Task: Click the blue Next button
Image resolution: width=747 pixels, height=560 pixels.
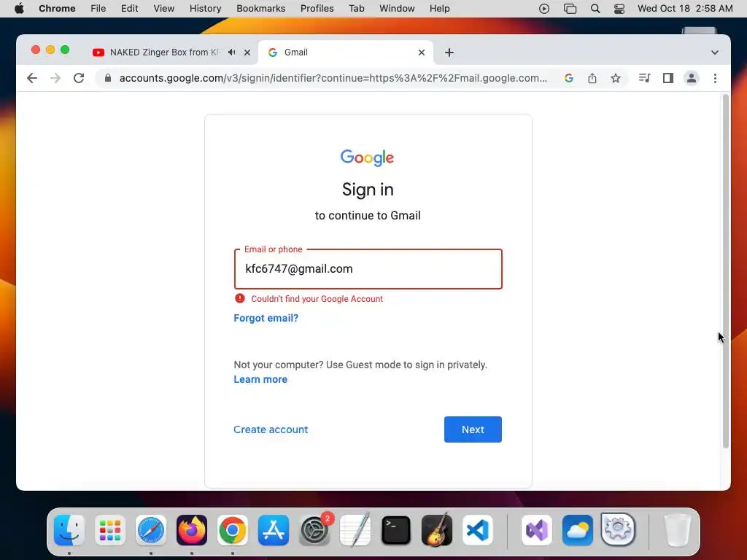Action: (x=473, y=429)
